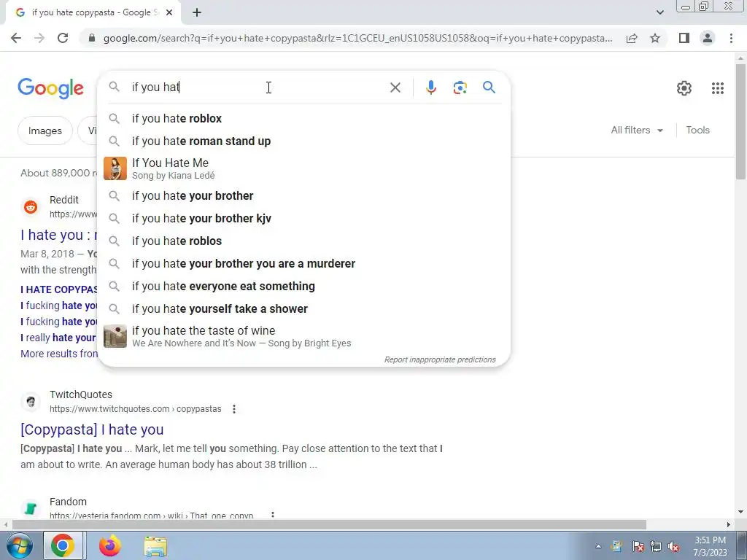Bookmark this tab with star icon

[x=655, y=38]
